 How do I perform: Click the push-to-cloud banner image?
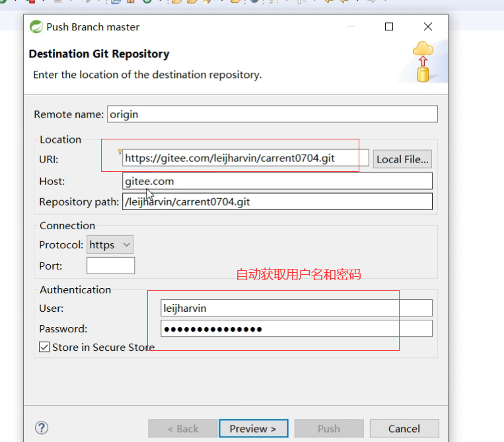pyautogui.click(x=423, y=61)
